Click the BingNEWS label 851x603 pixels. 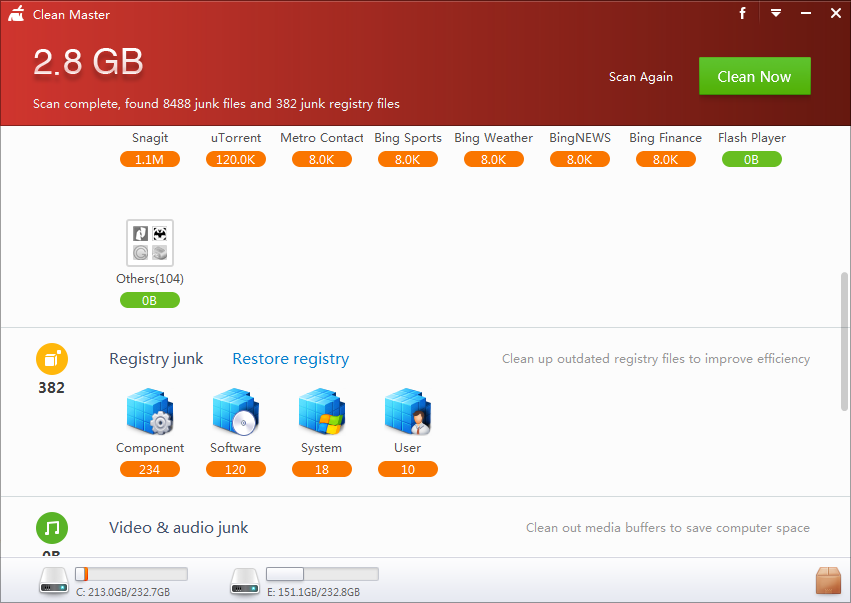pyautogui.click(x=580, y=138)
